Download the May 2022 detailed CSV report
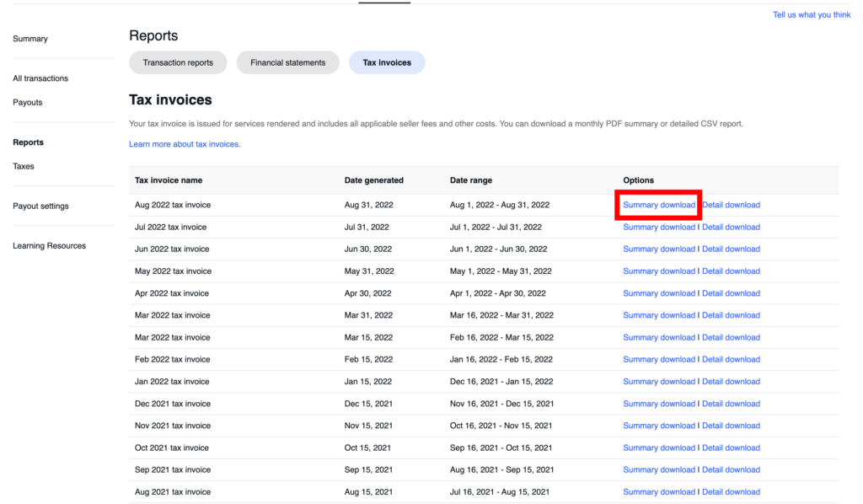Viewport: 863px width, 504px height. pyautogui.click(x=731, y=271)
